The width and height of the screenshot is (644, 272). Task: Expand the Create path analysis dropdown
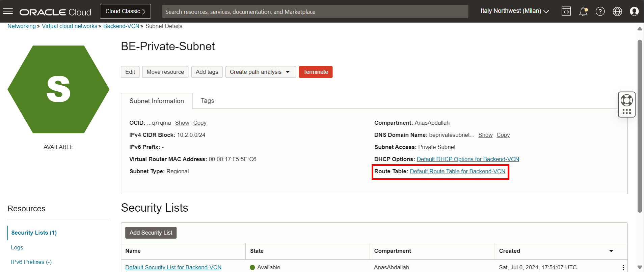(x=261, y=72)
